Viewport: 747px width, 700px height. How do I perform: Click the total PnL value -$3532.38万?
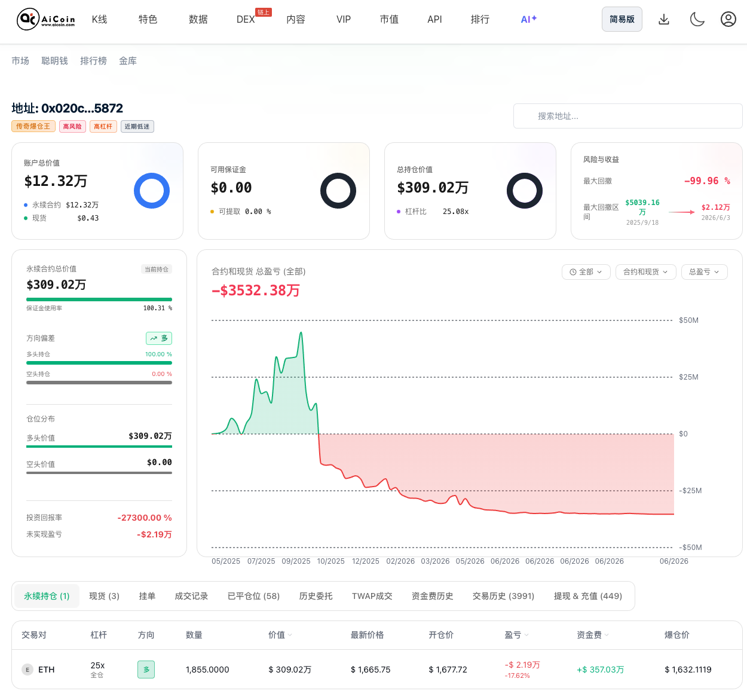pyautogui.click(x=256, y=291)
